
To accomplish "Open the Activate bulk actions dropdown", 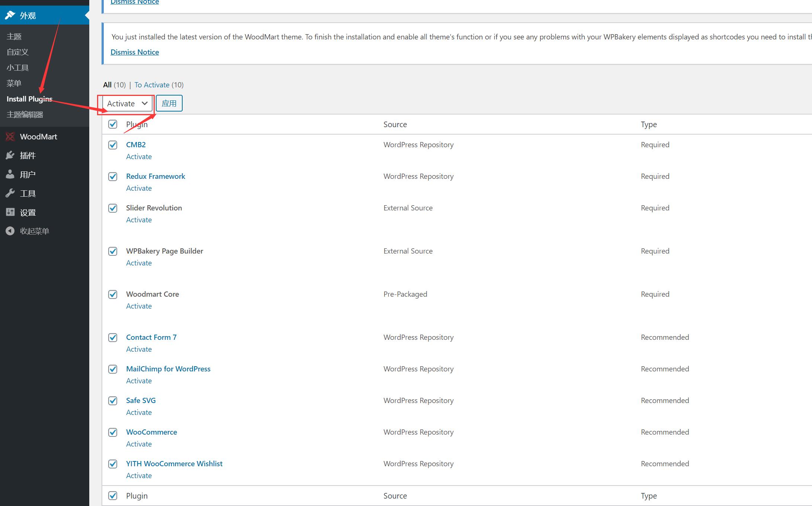I will pyautogui.click(x=127, y=103).
